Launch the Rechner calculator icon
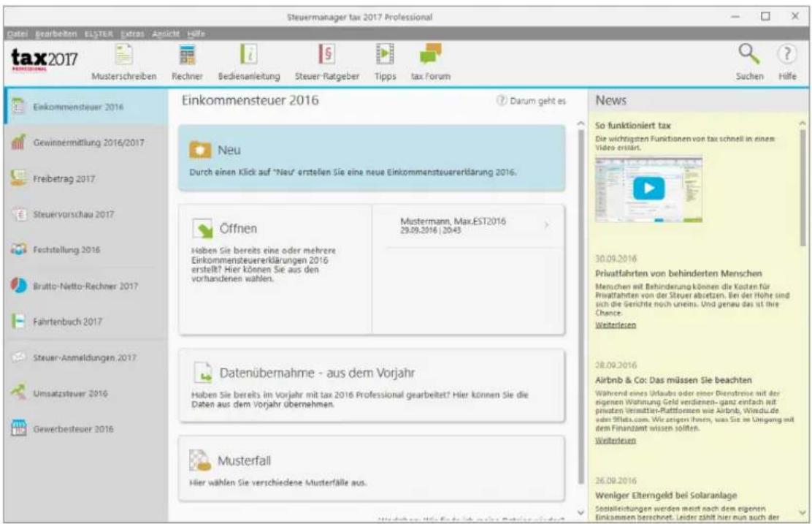 tap(187, 54)
